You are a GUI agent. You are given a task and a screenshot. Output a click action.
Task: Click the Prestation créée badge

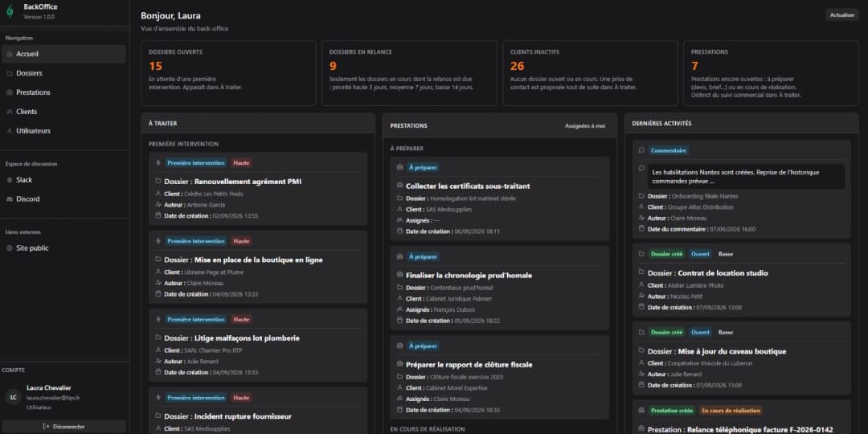coord(672,411)
